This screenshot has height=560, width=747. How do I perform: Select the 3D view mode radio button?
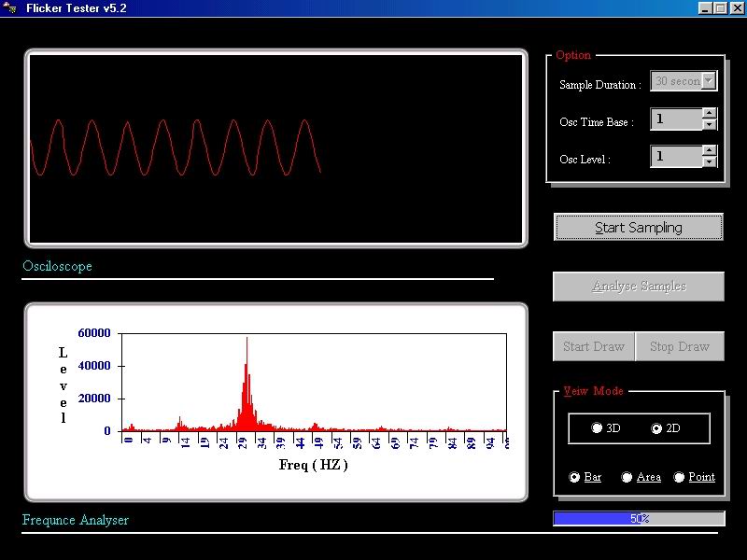[597, 427]
